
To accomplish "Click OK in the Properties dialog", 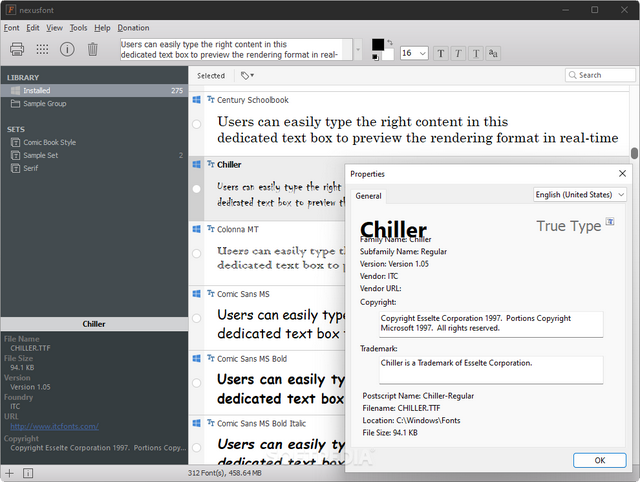I will click(600, 460).
